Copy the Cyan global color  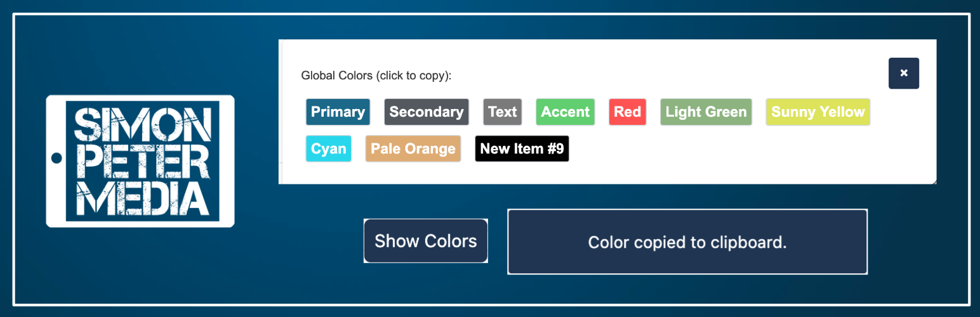[328, 149]
